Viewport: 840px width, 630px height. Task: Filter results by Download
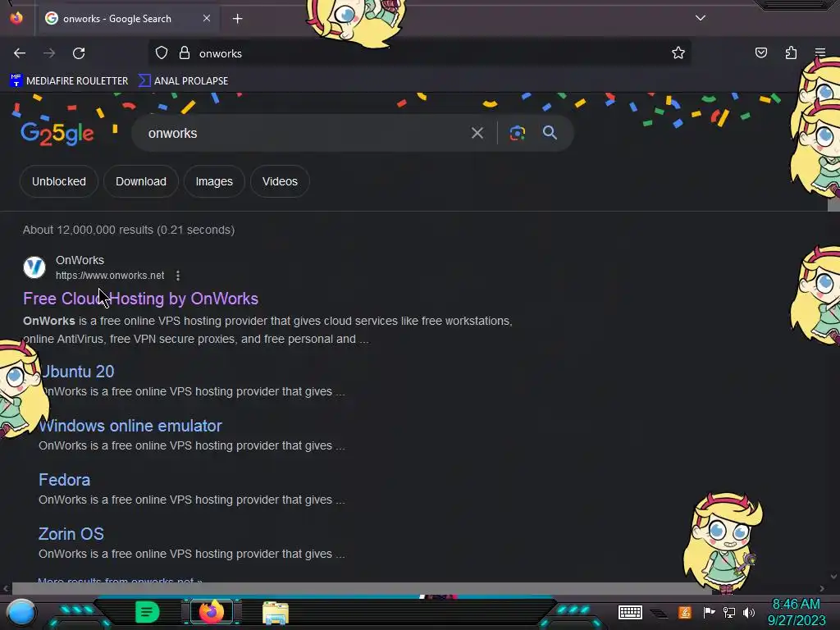(141, 181)
